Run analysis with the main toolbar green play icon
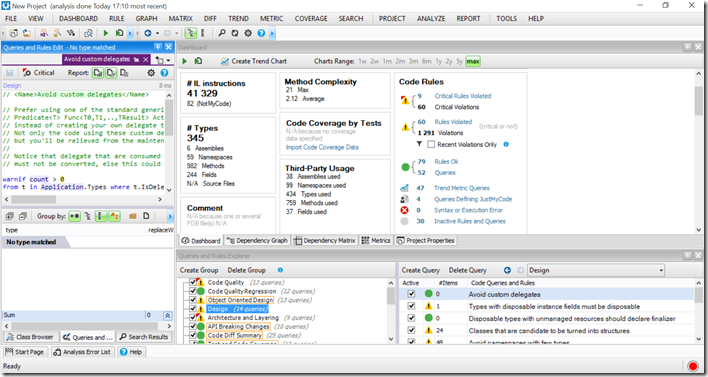The height and width of the screenshot is (377, 708). pos(106,33)
